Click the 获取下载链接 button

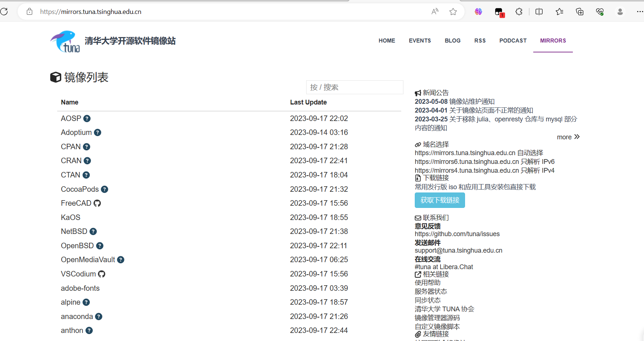pos(440,200)
